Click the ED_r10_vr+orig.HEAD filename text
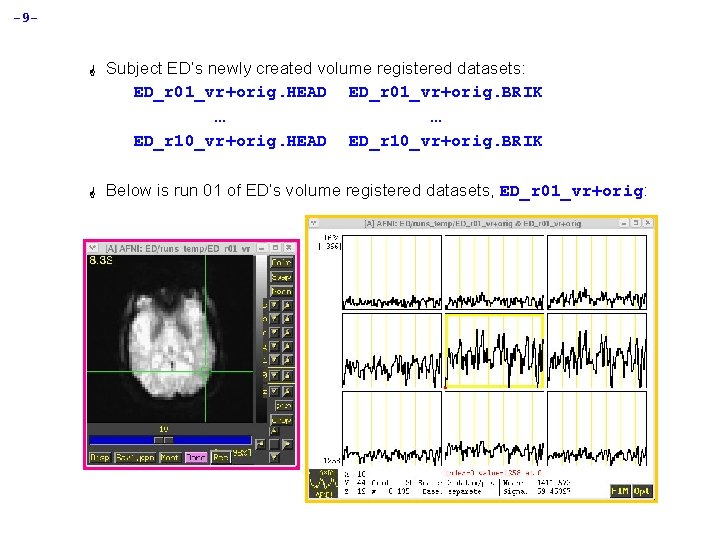720x540 pixels. (230, 141)
